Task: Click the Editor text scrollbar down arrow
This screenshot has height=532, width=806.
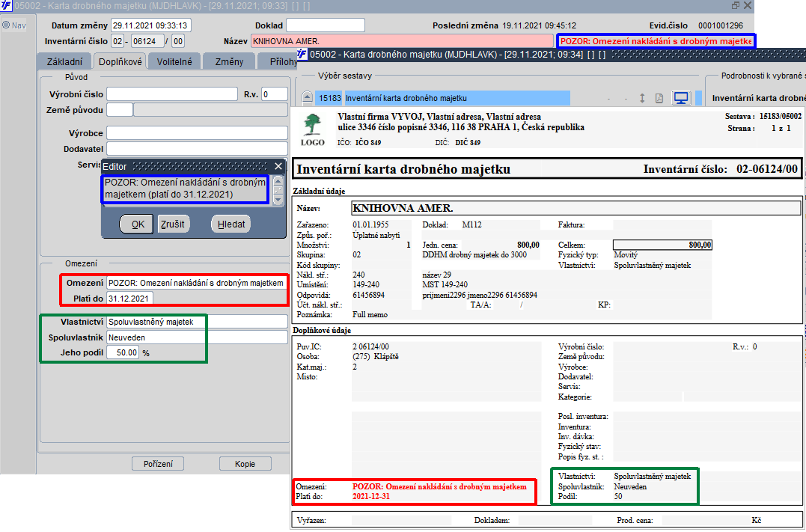Action: (278, 200)
